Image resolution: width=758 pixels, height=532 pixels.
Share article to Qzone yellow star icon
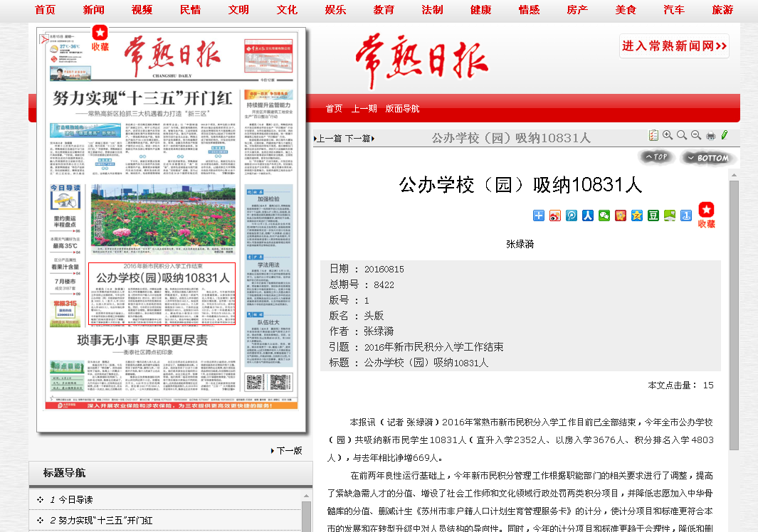[637, 216]
